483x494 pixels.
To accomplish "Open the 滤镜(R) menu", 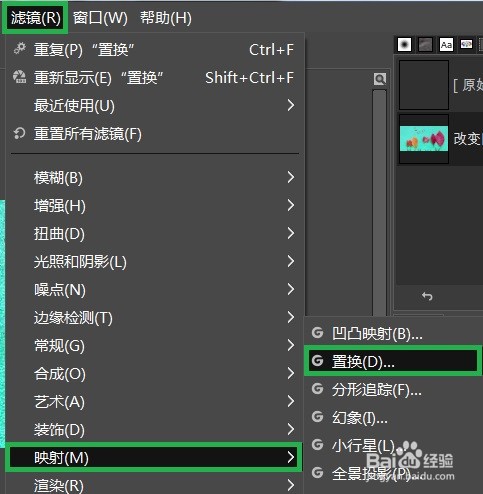I will click(x=35, y=17).
